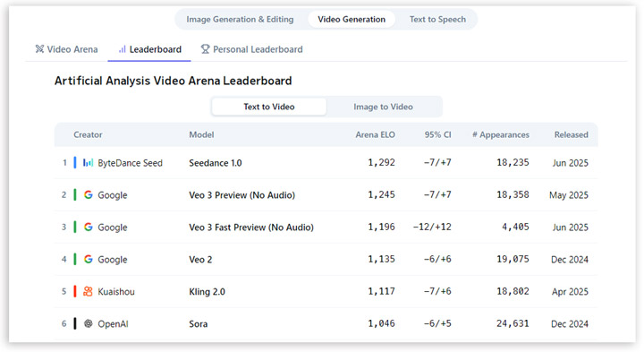Click the Google logo beside Veo 3 Preview
This screenshot has height=352, width=644.
point(89,195)
